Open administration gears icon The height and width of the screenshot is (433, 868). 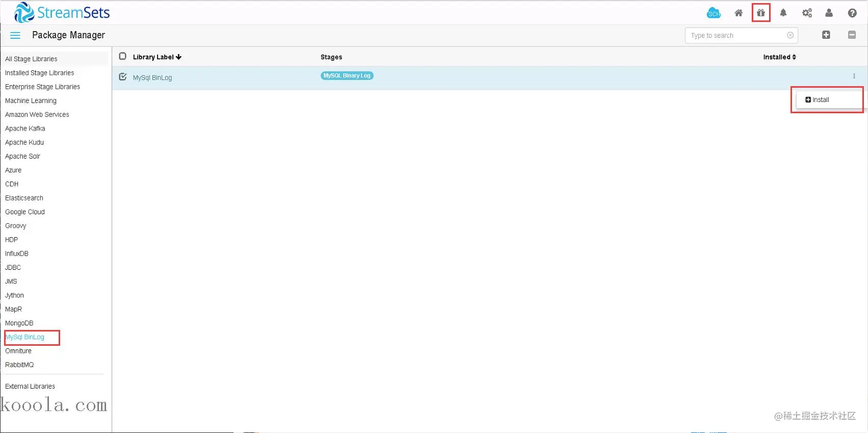coord(807,13)
